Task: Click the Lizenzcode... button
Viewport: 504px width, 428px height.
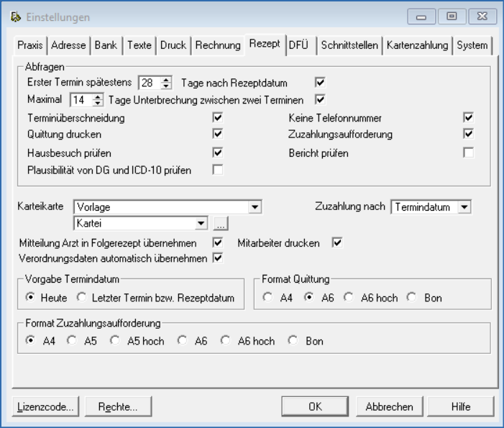Action: pos(45,406)
